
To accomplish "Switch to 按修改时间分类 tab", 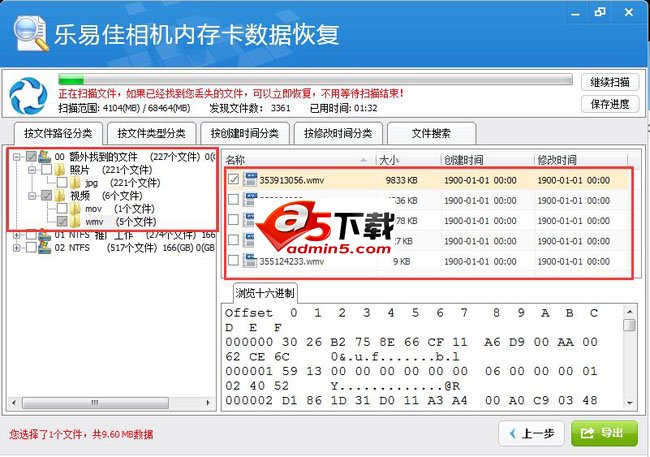I will [x=338, y=133].
